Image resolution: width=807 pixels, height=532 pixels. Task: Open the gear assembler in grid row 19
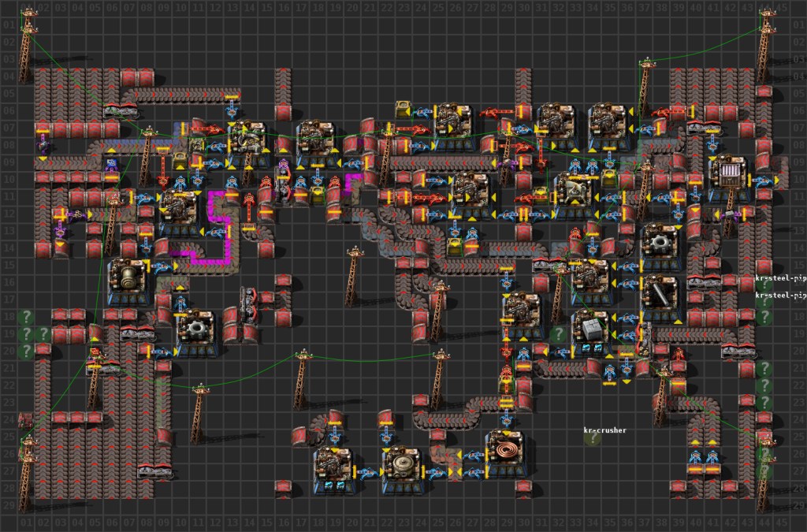coord(196,333)
